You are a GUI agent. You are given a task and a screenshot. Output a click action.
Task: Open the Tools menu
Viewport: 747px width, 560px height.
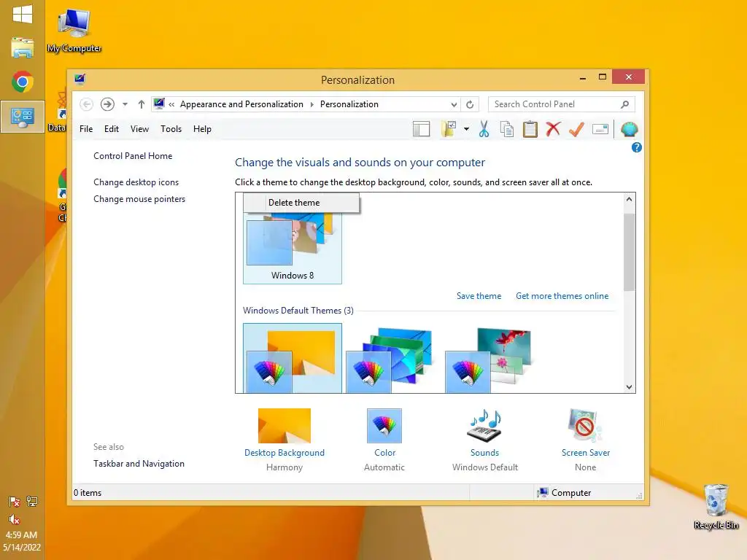click(171, 129)
